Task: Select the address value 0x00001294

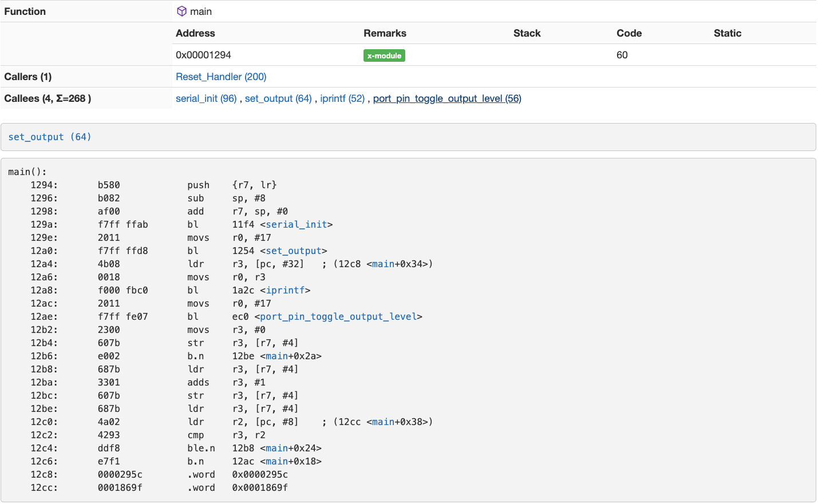Action: coord(203,55)
